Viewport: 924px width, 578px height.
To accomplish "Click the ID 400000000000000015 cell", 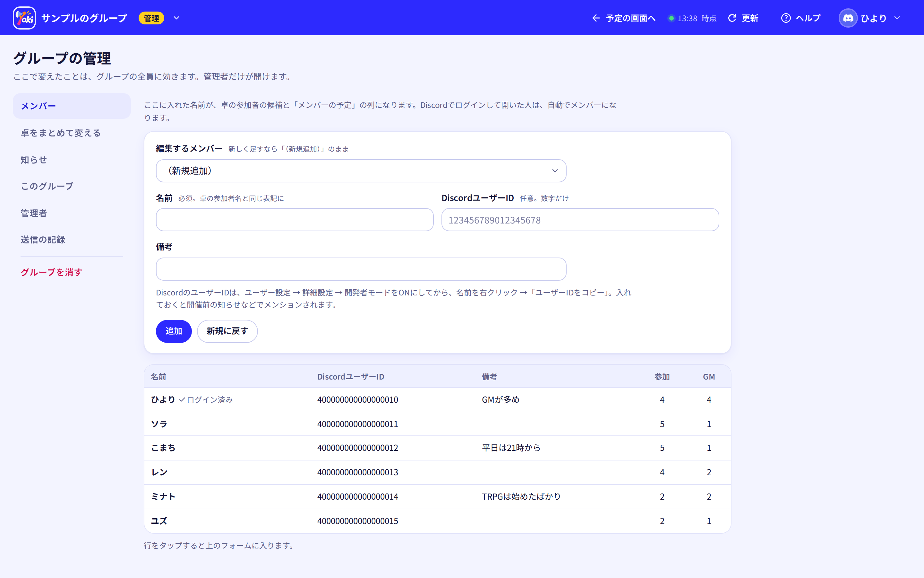I will coord(357,521).
